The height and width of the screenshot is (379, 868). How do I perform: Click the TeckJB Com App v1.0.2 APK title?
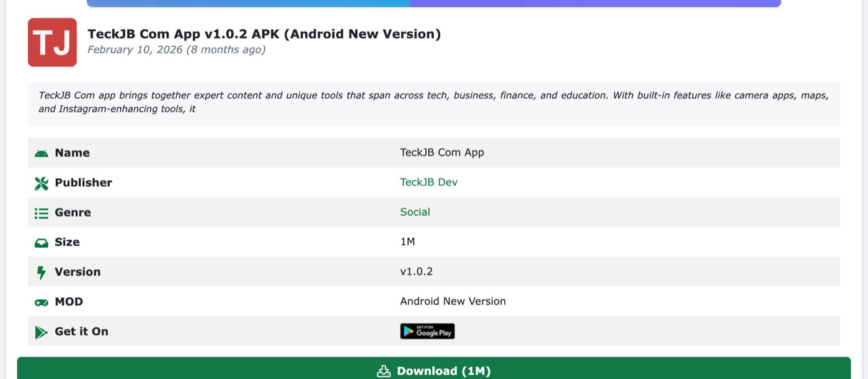pos(264,34)
